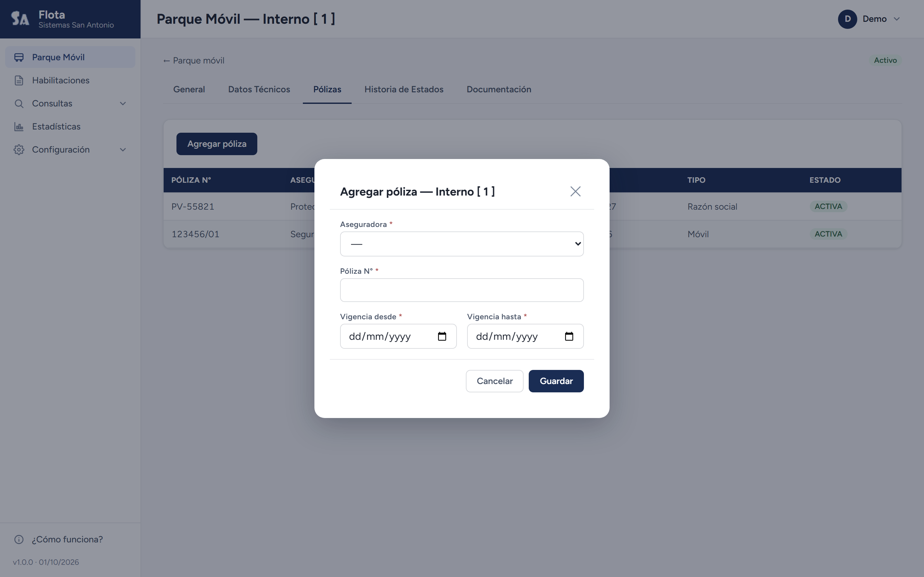The height and width of the screenshot is (577, 924).
Task: Switch to the Historia de Estados tab
Action: [x=404, y=89]
